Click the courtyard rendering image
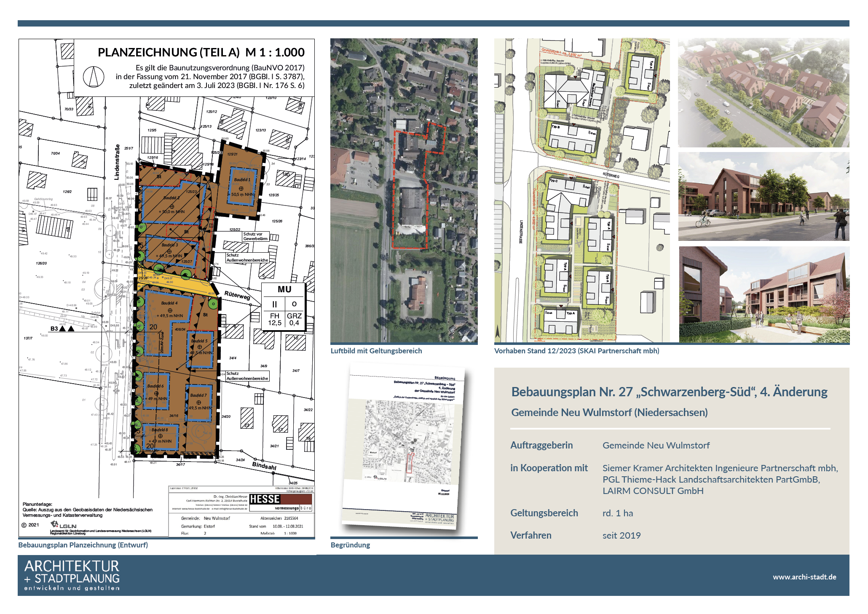868x614 pixels. (x=764, y=294)
